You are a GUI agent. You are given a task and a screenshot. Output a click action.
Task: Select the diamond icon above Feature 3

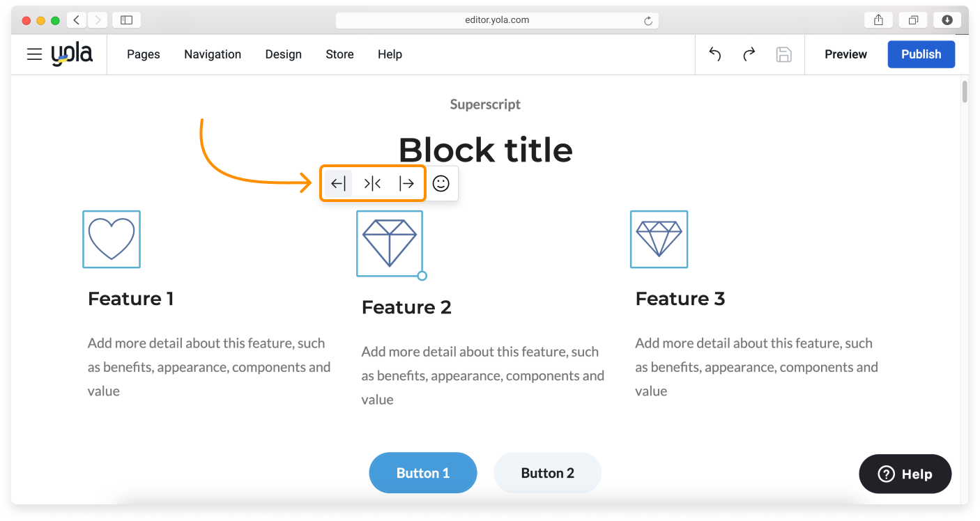(659, 239)
